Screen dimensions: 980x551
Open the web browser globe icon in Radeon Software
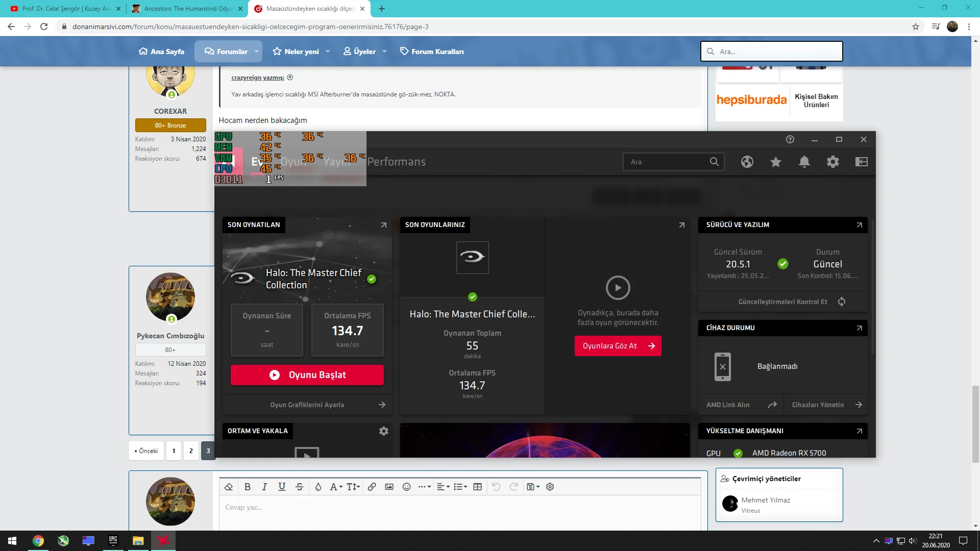pos(747,162)
